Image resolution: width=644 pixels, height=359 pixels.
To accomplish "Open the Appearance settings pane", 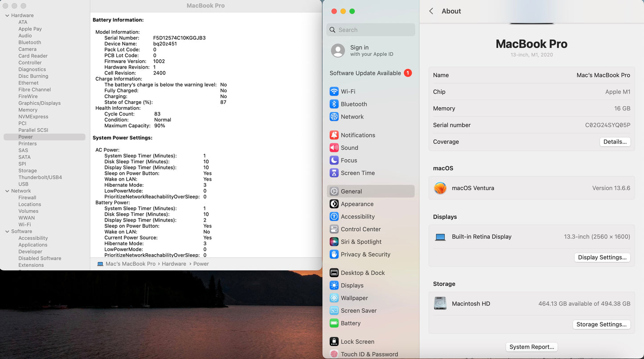I will coord(357,204).
